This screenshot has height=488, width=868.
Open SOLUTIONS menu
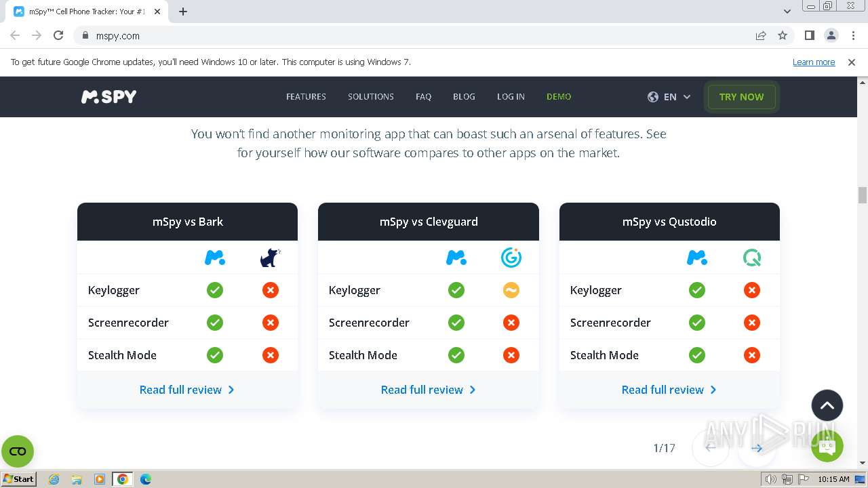pyautogui.click(x=371, y=97)
